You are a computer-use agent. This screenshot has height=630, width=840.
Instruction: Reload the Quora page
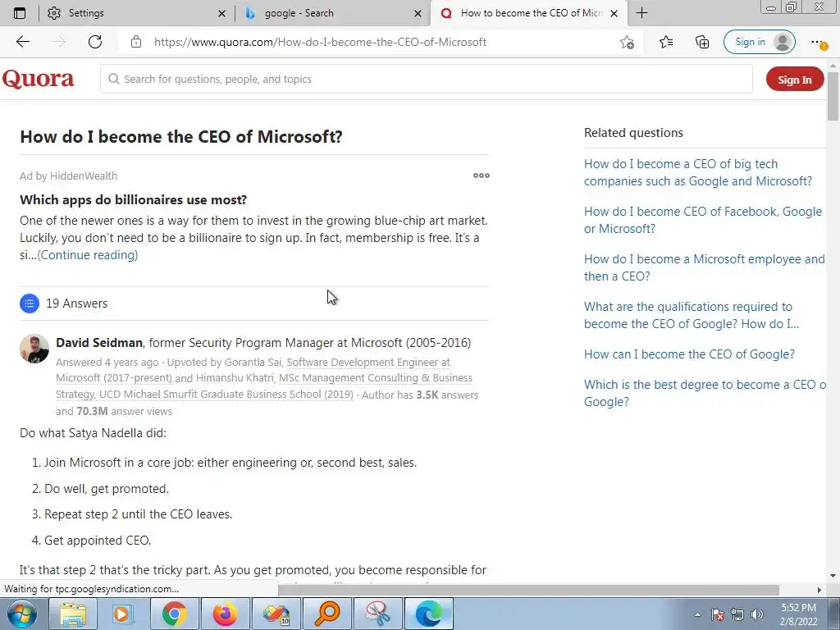(x=95, y=42)
